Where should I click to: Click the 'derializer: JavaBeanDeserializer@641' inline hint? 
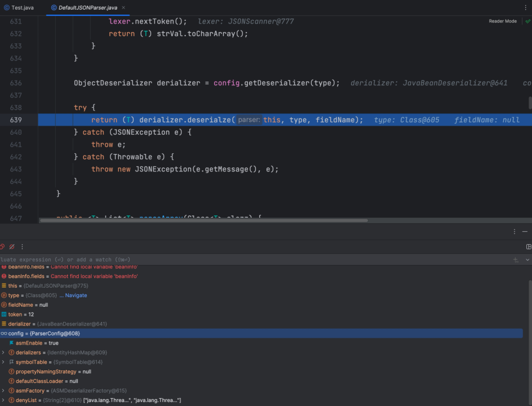(429, 83)
